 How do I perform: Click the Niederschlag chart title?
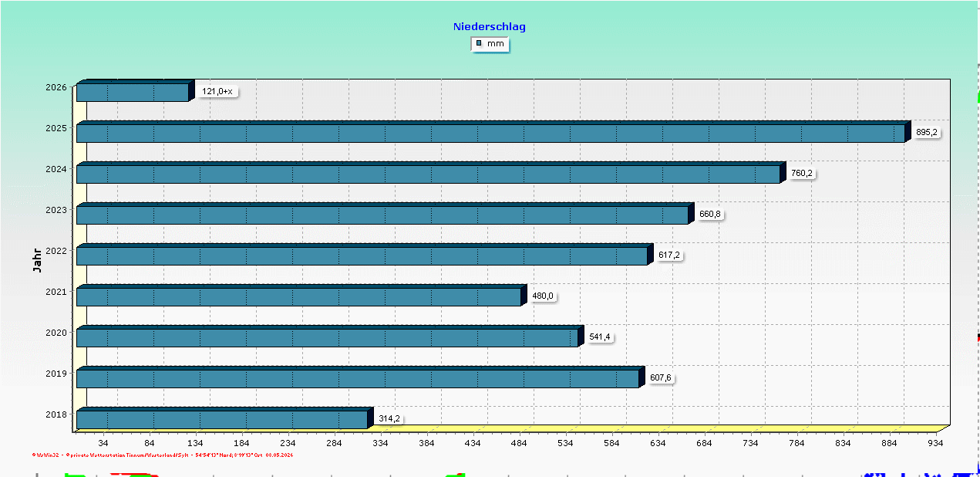pos(490,26)
